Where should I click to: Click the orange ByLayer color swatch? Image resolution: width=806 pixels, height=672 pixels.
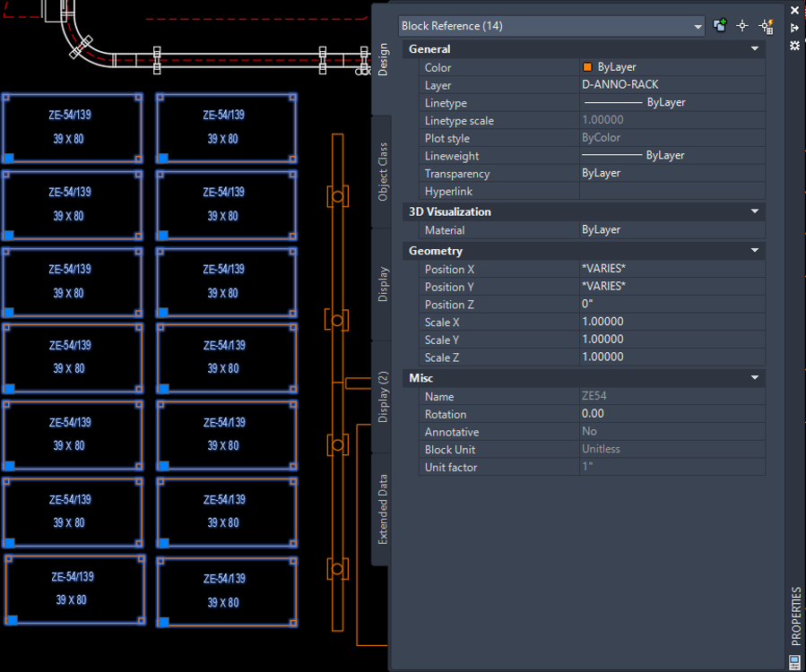pyautogui.click(x=587, y=67)
